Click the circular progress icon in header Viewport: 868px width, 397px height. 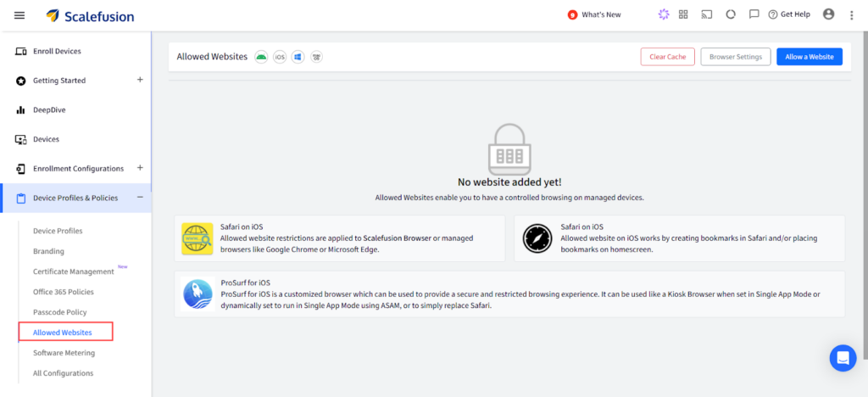(x=731, y=15)
